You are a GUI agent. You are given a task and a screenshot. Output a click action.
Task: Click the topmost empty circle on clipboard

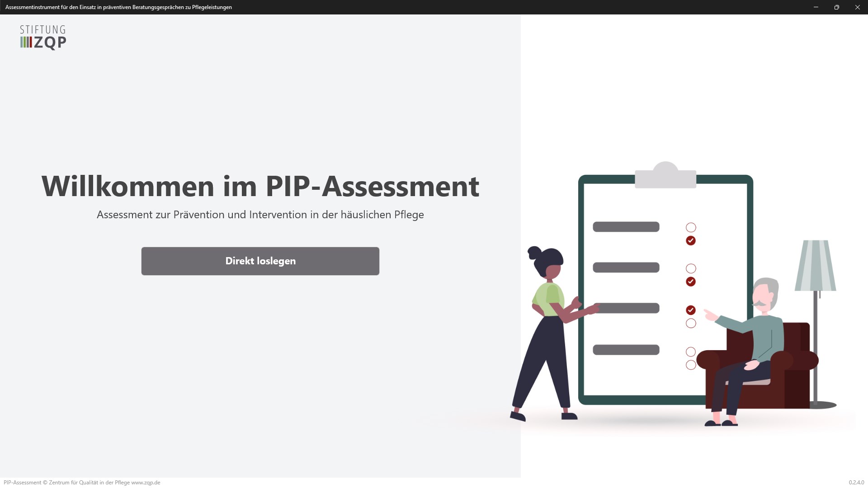click(x=690, y=227)
